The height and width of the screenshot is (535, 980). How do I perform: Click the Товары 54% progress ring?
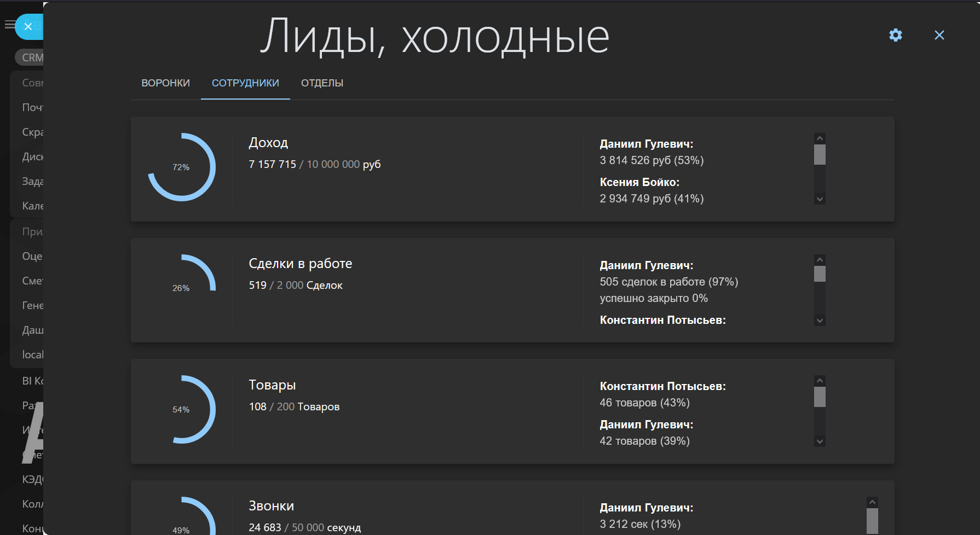181,409
